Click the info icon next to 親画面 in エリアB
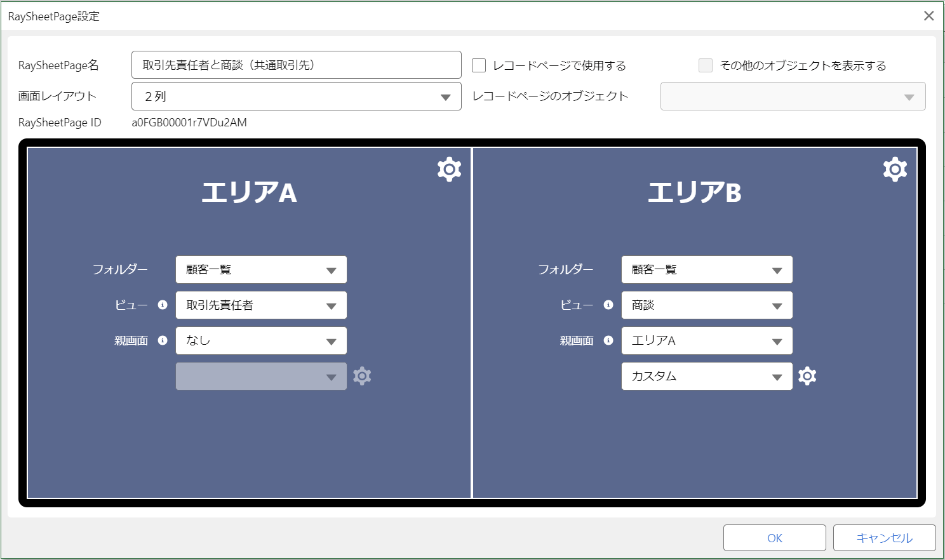This screenshot has height=560, width=945. click(608, 340)
